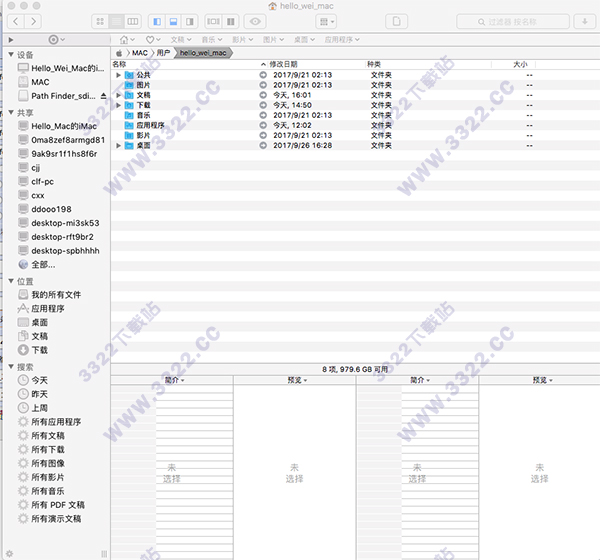This screenshot has width=600, height=560.
Task: Click the Quick Look eye icon
Action: (x=255, y=20)
